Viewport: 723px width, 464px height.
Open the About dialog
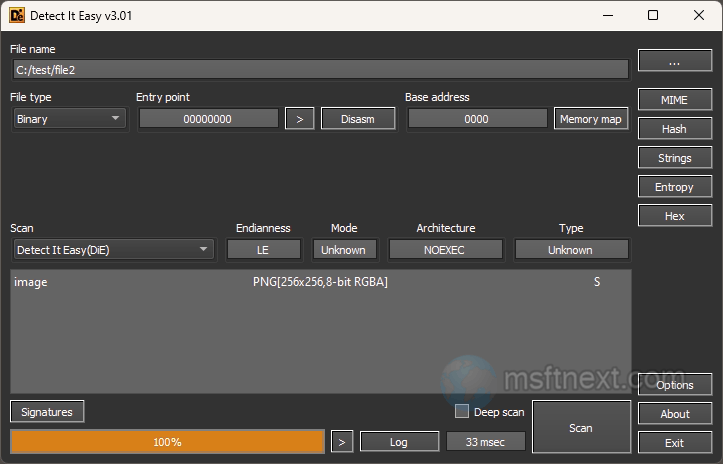(x=675, y=414)
